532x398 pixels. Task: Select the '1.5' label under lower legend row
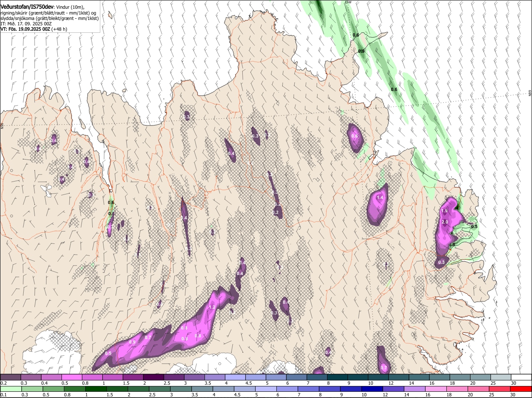tap(110, 395)
